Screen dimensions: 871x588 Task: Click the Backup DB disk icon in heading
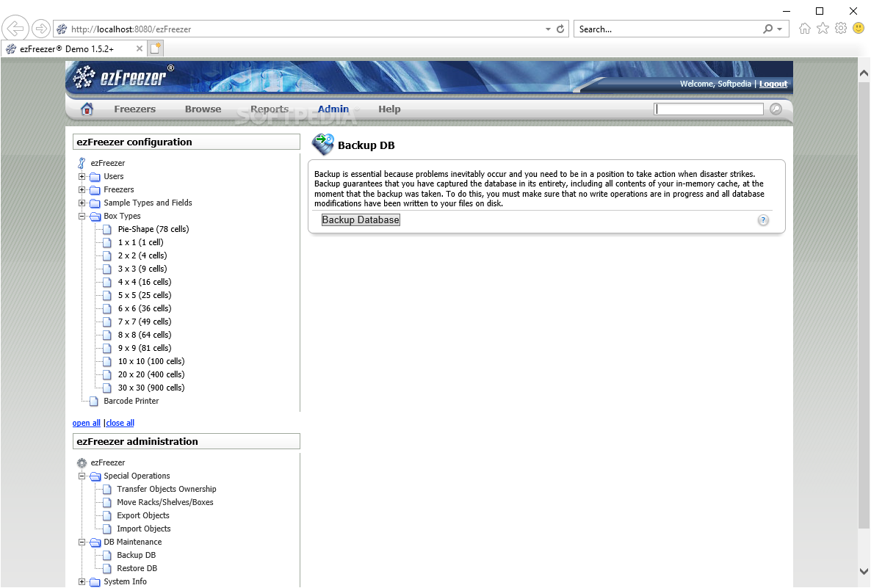tap(322, 145)
